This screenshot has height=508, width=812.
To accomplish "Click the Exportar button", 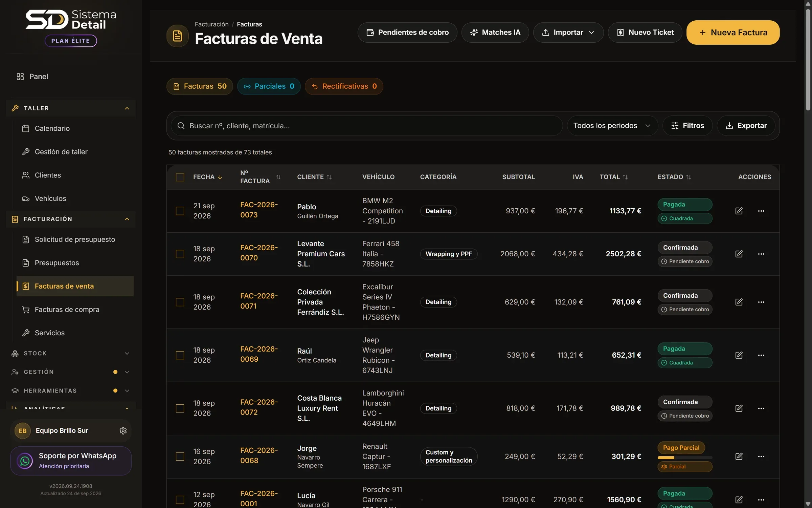I will [746, 126].
